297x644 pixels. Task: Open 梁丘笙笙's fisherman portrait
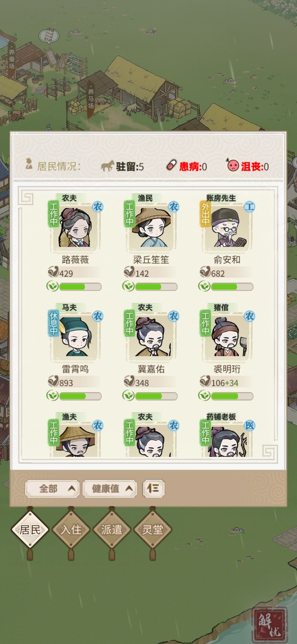point(151,226)
